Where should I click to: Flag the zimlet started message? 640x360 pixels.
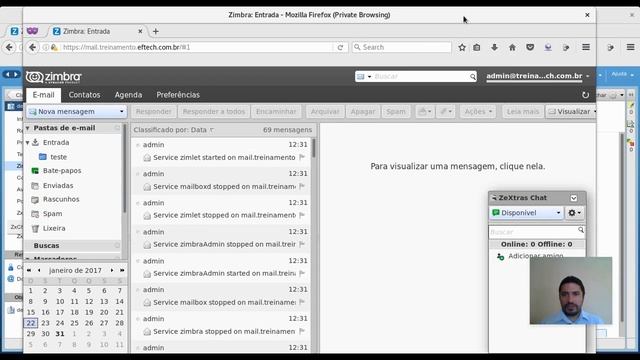click(x=302, y=157)
